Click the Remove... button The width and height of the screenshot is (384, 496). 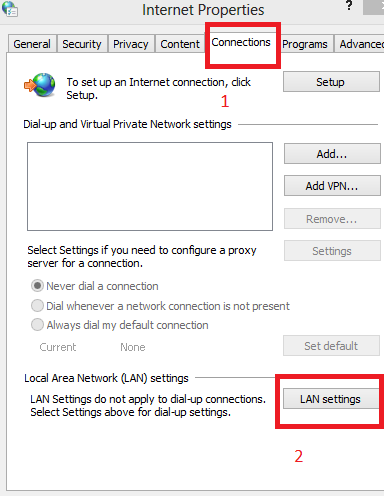(x=332, y=219)
